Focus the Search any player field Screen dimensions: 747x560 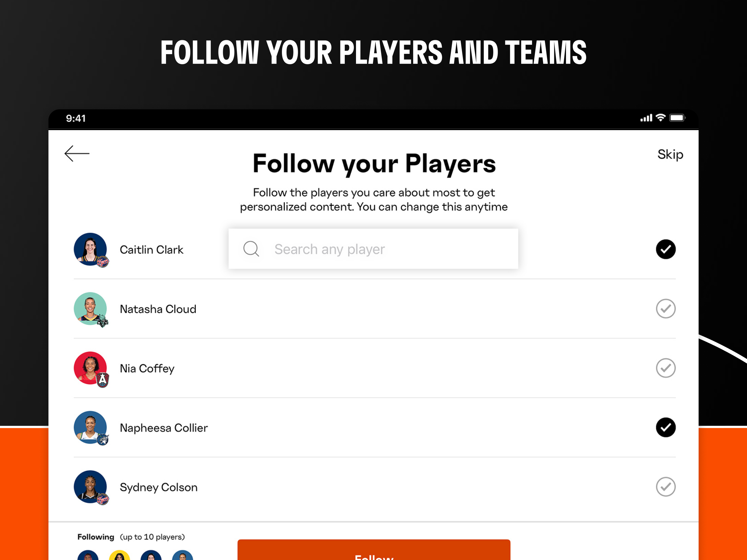pyautogui.click(x=373, y=249)
